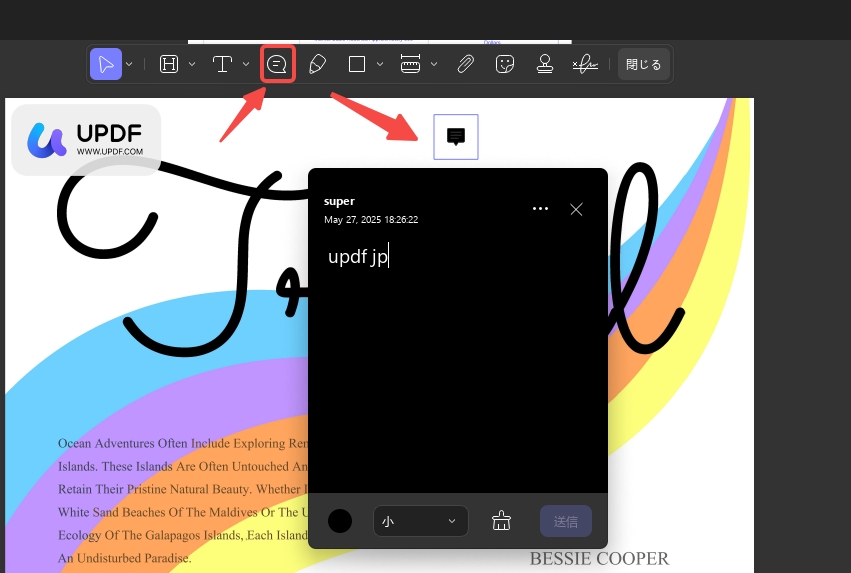Select the rectangle shape tool
Viewport: 851px width, 573px height.
(x=357, y=64)
